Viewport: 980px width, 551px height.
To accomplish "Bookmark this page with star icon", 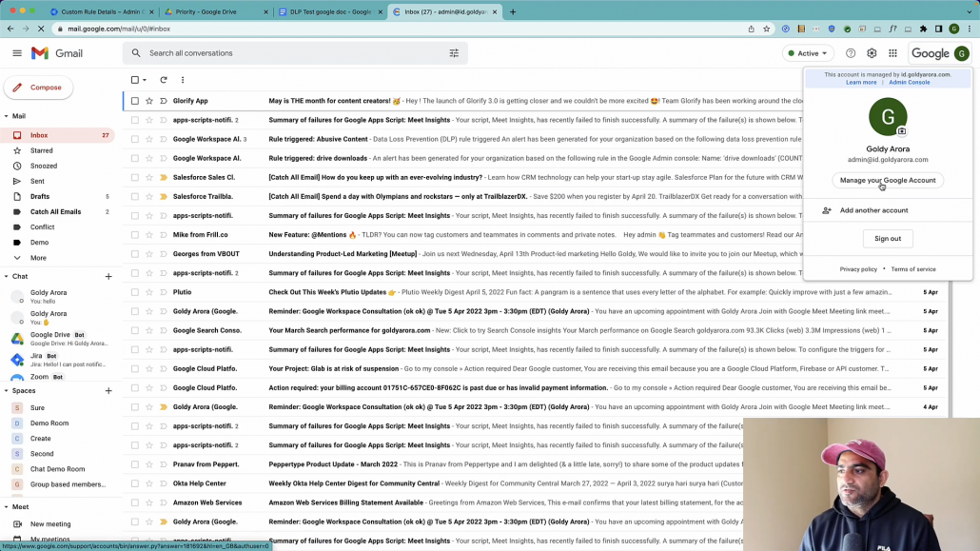I will [x=766, y=29].
